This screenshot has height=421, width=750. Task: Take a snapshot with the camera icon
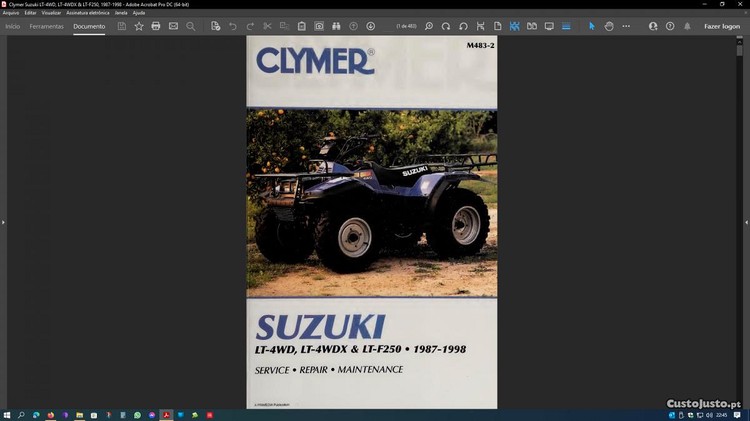click(319, 26)
